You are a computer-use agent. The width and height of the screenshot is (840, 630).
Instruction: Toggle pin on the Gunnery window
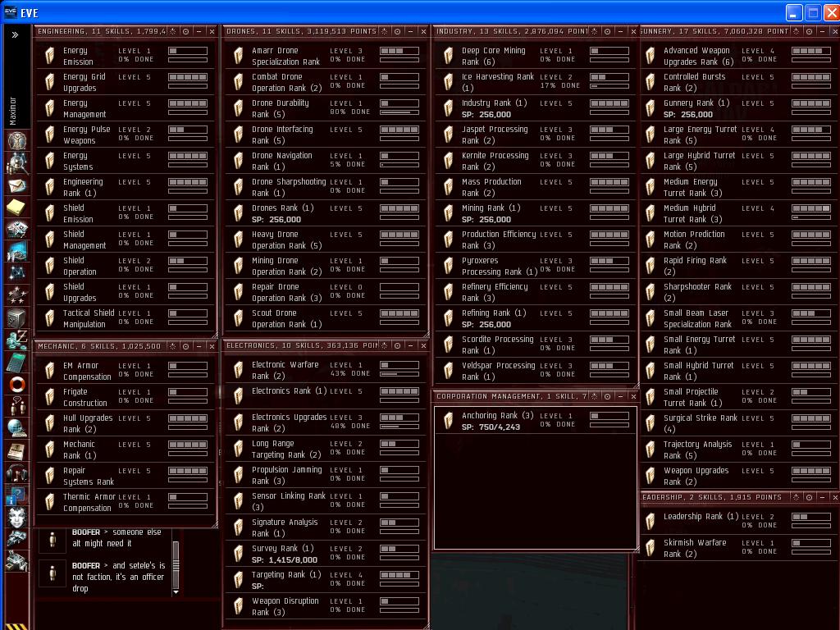tap(796, 32)
